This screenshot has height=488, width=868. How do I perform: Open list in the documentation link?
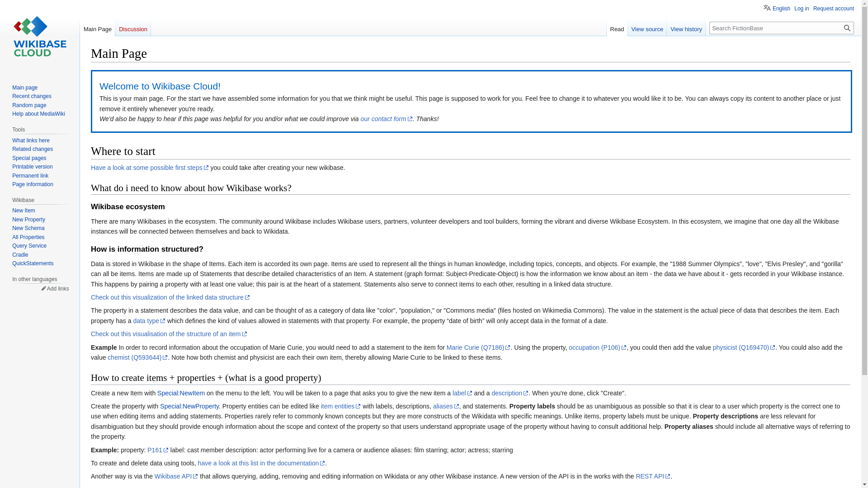click(261, 463)
